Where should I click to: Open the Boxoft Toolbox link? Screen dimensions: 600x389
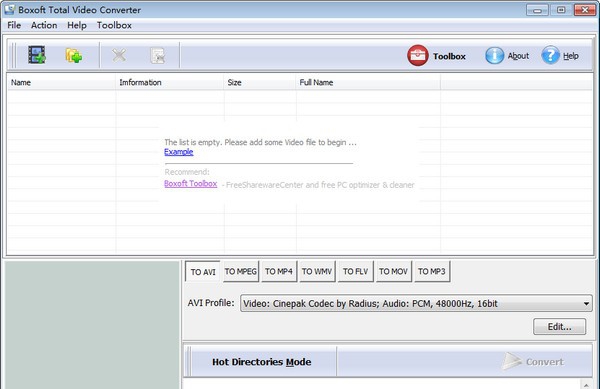191,184
